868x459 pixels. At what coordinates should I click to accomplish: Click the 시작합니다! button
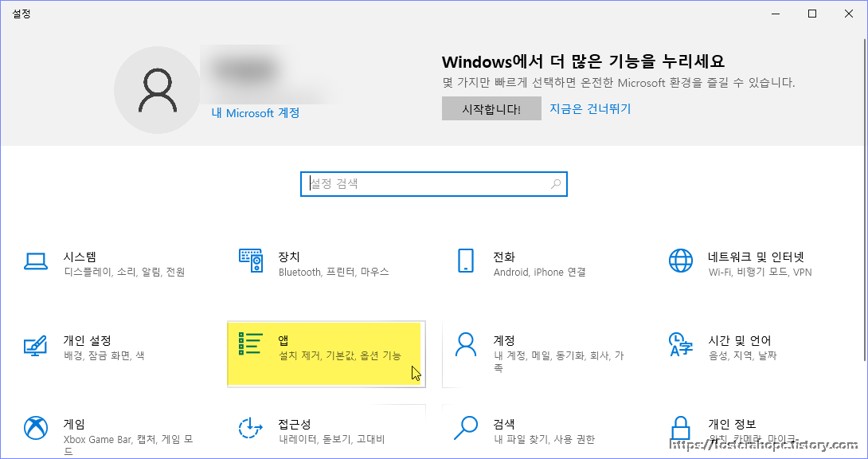coord(491,108)
